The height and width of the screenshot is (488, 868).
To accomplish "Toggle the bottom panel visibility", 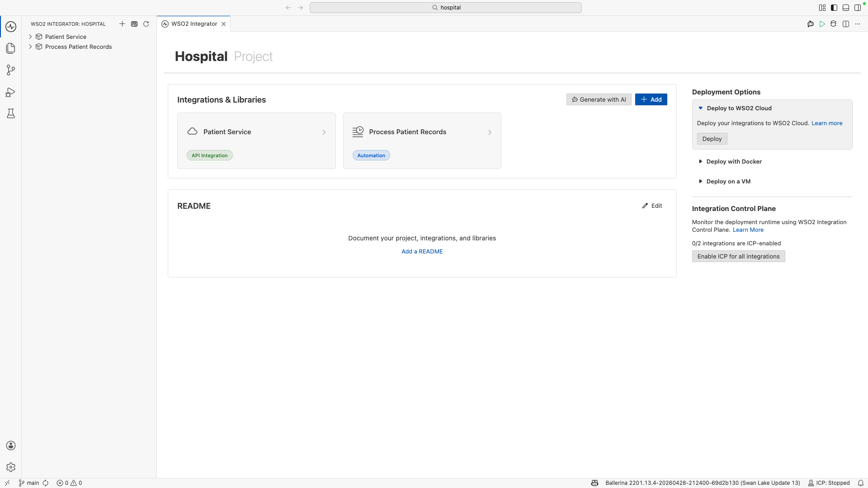I will (846, 8).
